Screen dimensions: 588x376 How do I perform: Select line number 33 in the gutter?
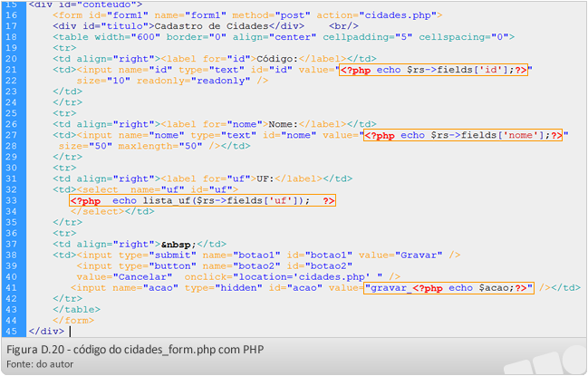point(11,200)
